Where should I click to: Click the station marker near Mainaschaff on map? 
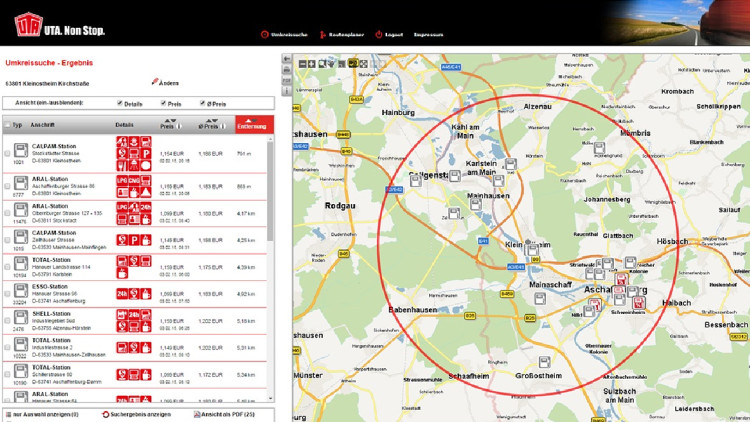(x=540, y=299)
